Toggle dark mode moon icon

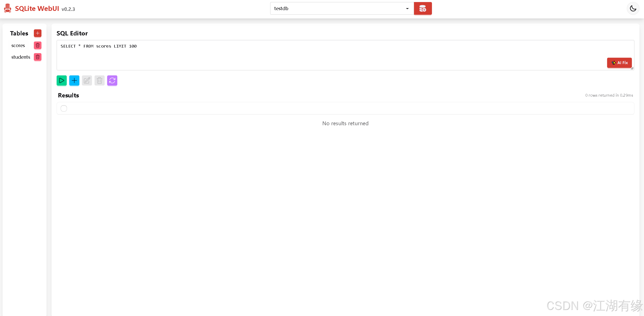click(633, 8)
